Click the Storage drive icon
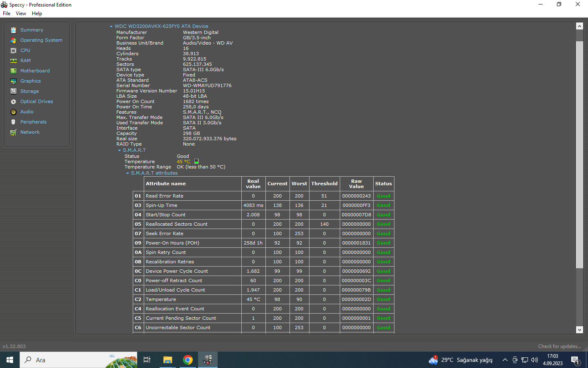The image size is (588, 368). point(13,91)
